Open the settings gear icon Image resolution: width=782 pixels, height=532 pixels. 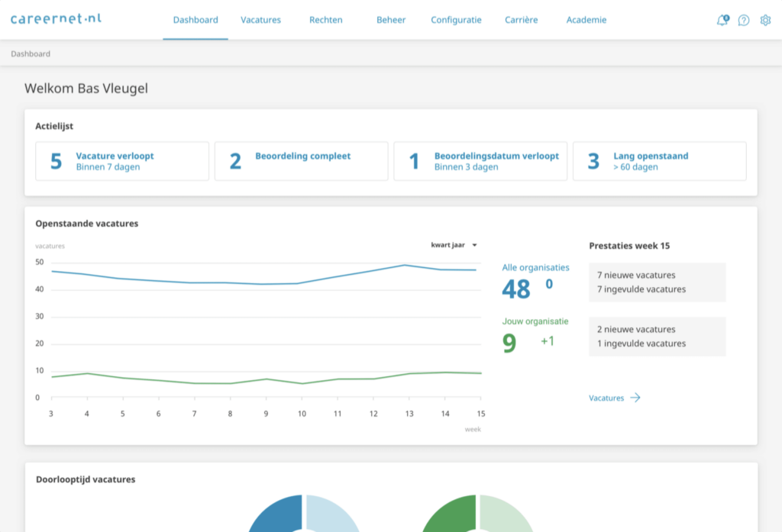pyautogui.click(x=765, y=21)
